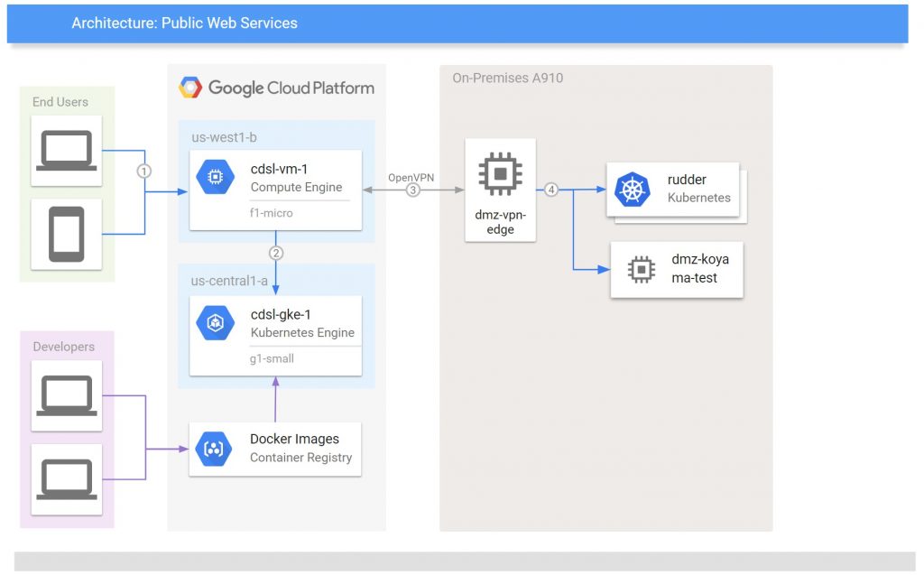The image size is (924, 575).
Task: Click the Container Registry icon beside Docker Images
Action: coord(214,449)
